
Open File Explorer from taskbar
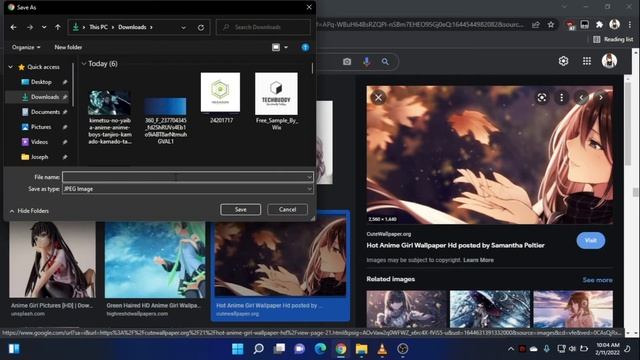click(362, 349)
